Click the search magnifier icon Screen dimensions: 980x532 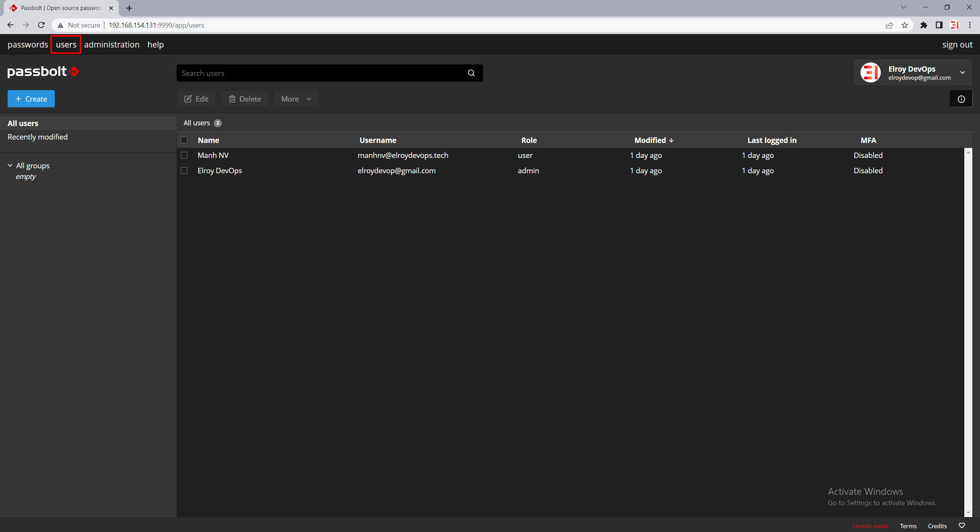pos(471,73)
